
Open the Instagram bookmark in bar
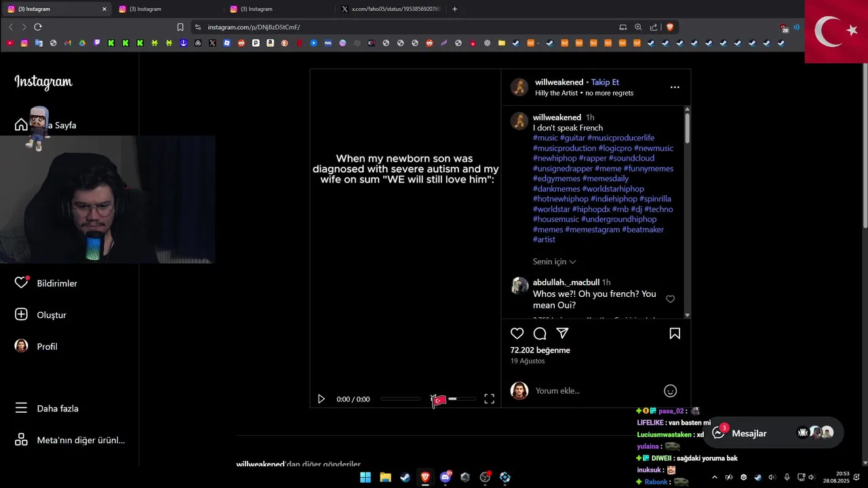[x=24, y=43]
